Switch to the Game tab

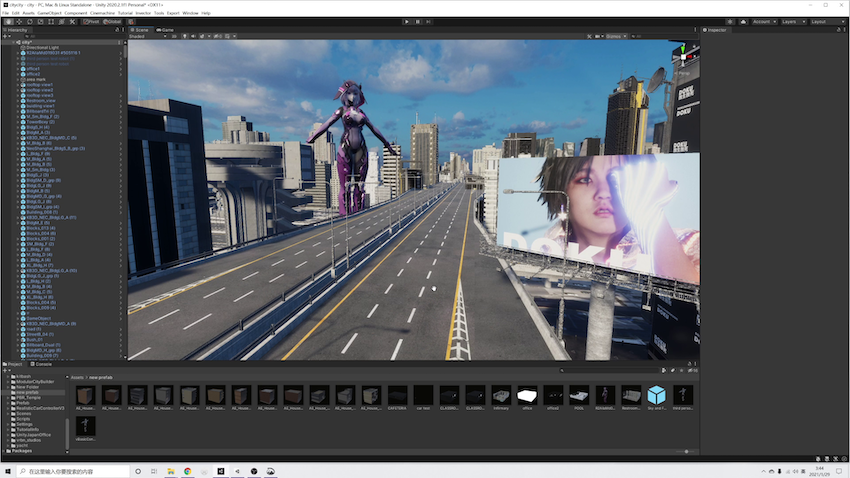166,30
